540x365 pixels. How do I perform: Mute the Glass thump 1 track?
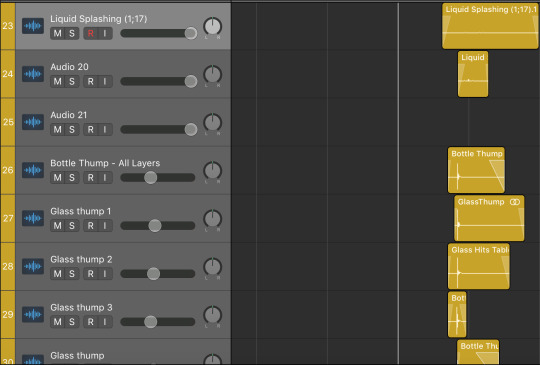point(58,226)
